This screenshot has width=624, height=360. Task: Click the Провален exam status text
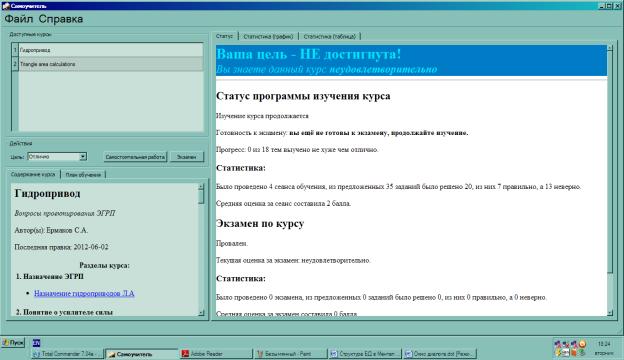232,243
